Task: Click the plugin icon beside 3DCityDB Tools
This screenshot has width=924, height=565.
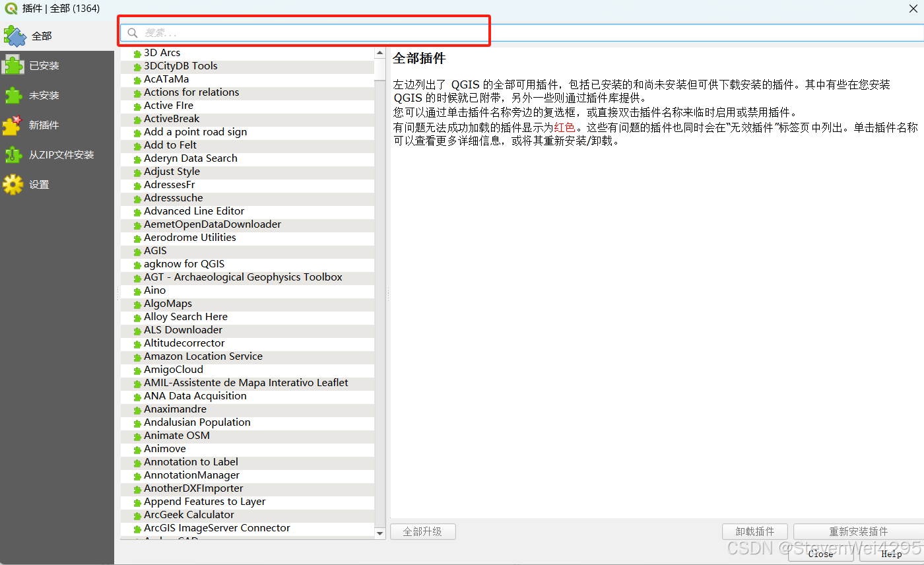Action: [137, 67]
